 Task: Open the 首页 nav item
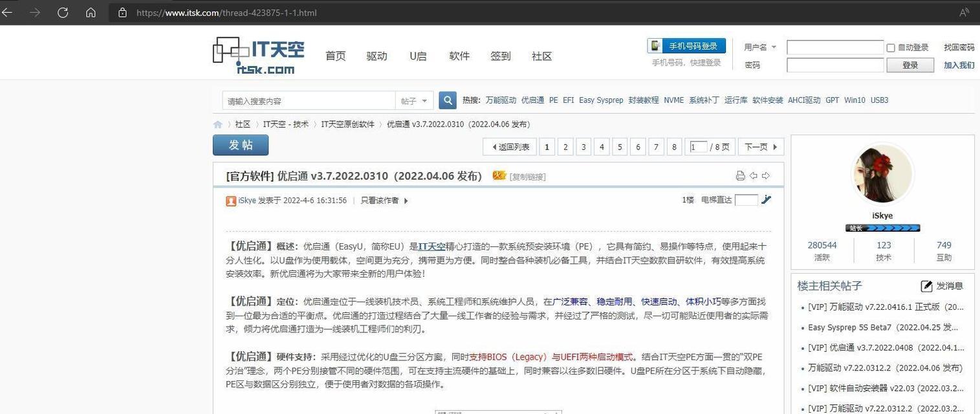pos(336,56)
